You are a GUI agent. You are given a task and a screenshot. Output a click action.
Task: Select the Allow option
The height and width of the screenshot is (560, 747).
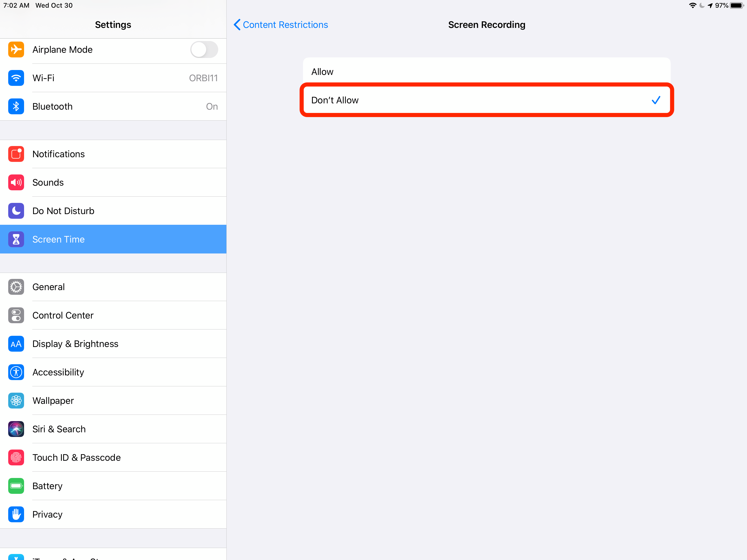pos(486,72)
